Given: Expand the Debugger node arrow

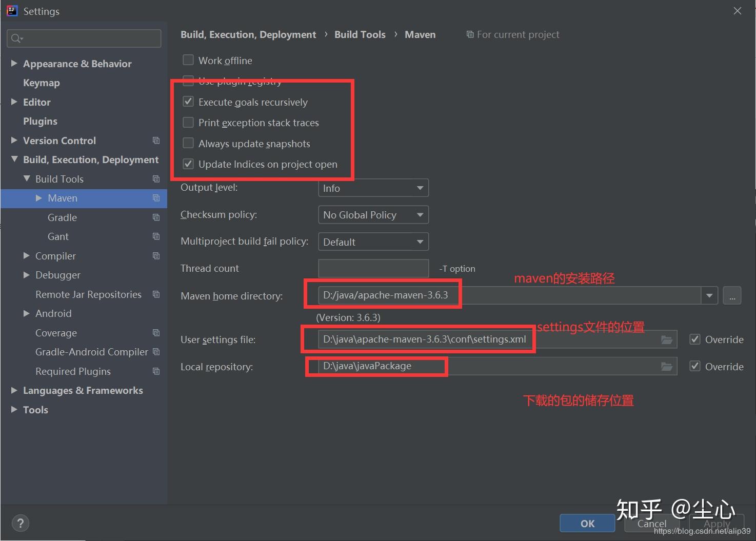Looking at the screenshot, I should [27, 275].
